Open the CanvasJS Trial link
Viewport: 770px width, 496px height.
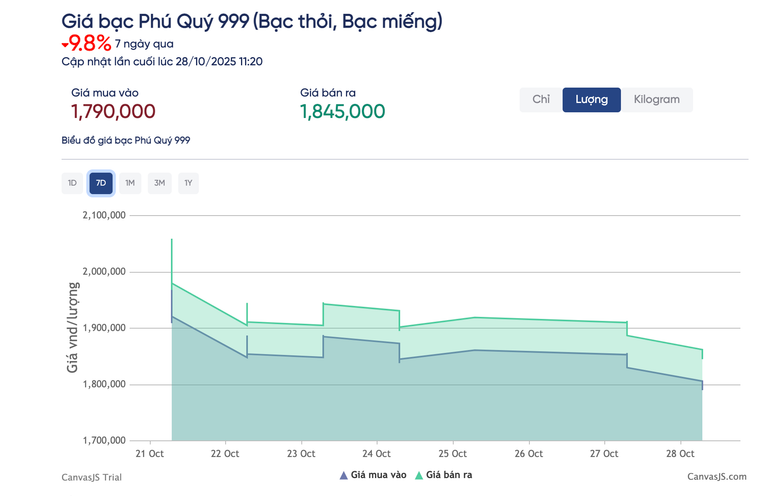92,478
